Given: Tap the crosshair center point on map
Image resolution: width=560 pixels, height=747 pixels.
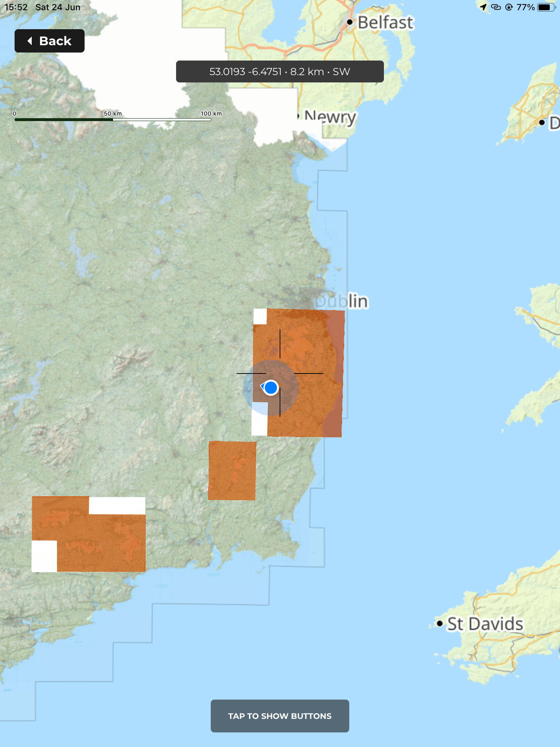Looking at the screenshot, I should pos(280,373).
